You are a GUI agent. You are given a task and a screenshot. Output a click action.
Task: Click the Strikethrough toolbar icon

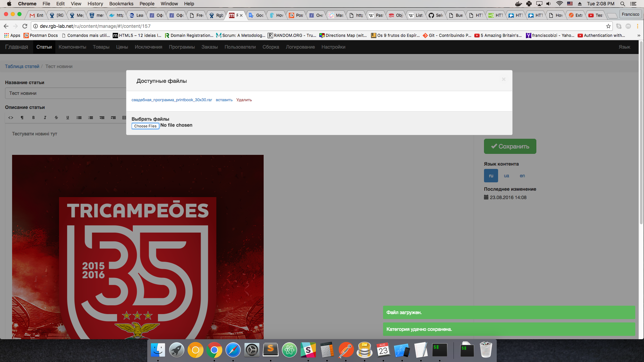[56, 118]
